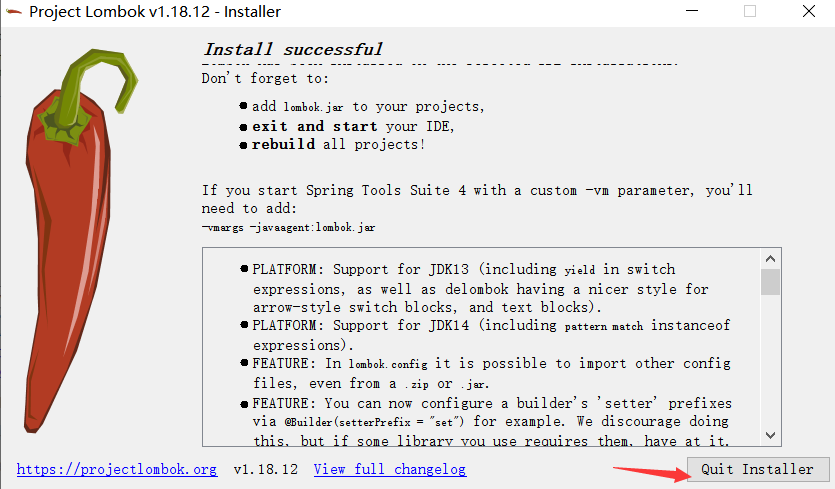Viewport: 835px width, 489px height.
Task: Open the View full changelog link
Action: click(x=390, y=469)
